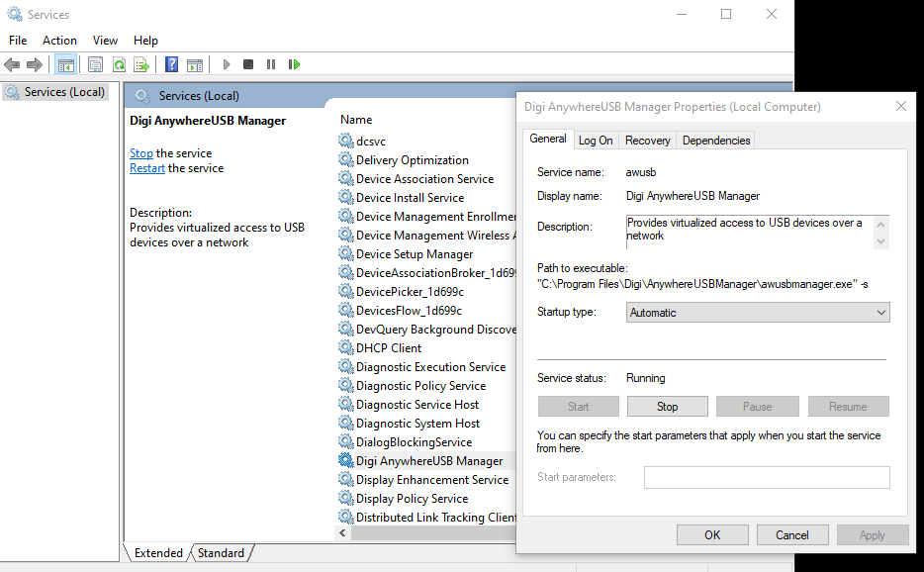
Task: Click Restart Service icon in toolbar
Action: pos(294,64)
